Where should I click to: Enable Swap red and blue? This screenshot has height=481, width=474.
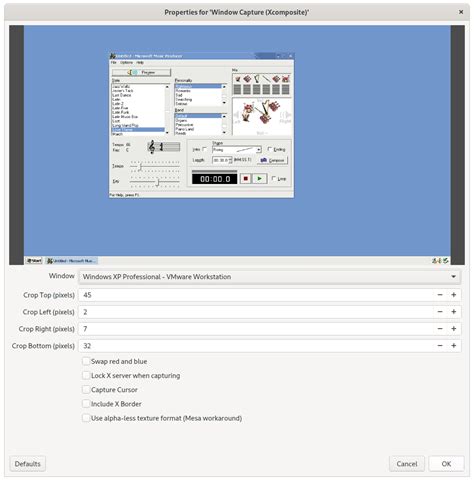click(86, 361)
